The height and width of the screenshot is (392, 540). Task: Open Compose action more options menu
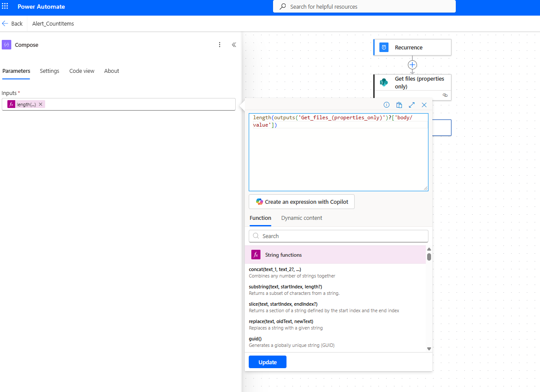coord(220,45)
